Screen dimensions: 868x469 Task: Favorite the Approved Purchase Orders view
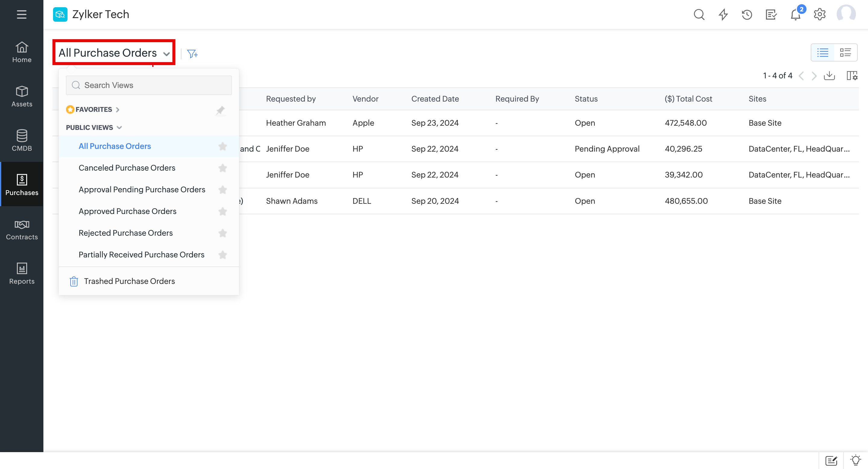point(222,211)
